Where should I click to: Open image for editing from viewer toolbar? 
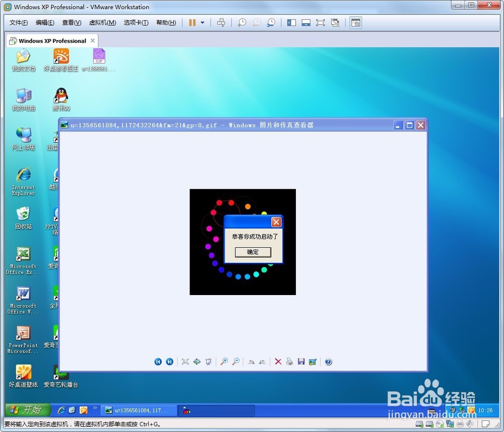(x=312, y=362)
